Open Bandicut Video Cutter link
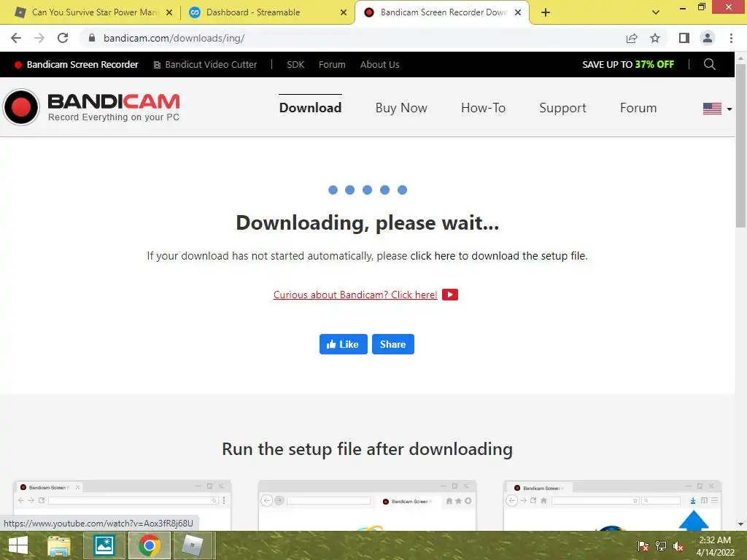The width and height of the screenshot is (747, 560). 205,64
